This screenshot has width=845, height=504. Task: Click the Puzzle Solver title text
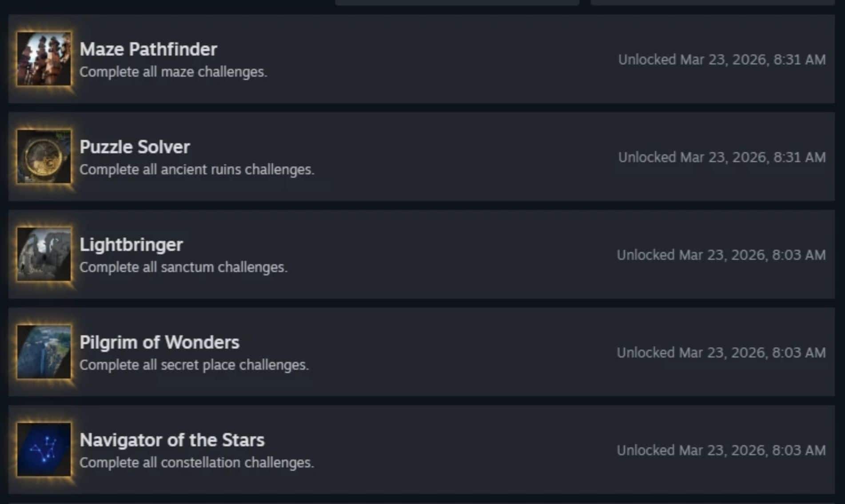(135, 147)
